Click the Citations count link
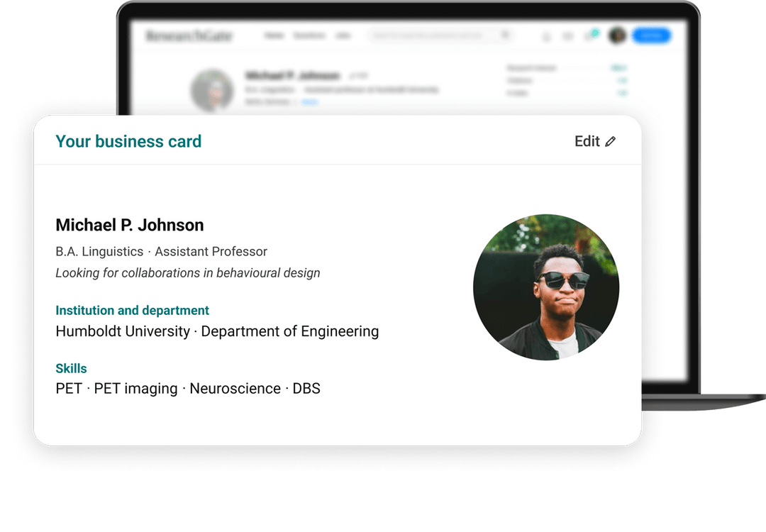Image resolution: width=766 pixels, height=532 pixels. click(x=621, y=80)
